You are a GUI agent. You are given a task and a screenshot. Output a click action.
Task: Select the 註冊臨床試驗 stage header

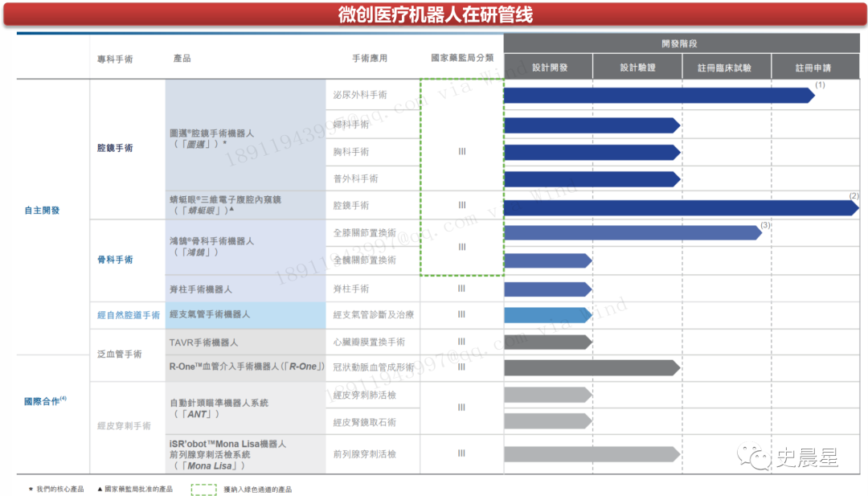[x=727, y=67]
